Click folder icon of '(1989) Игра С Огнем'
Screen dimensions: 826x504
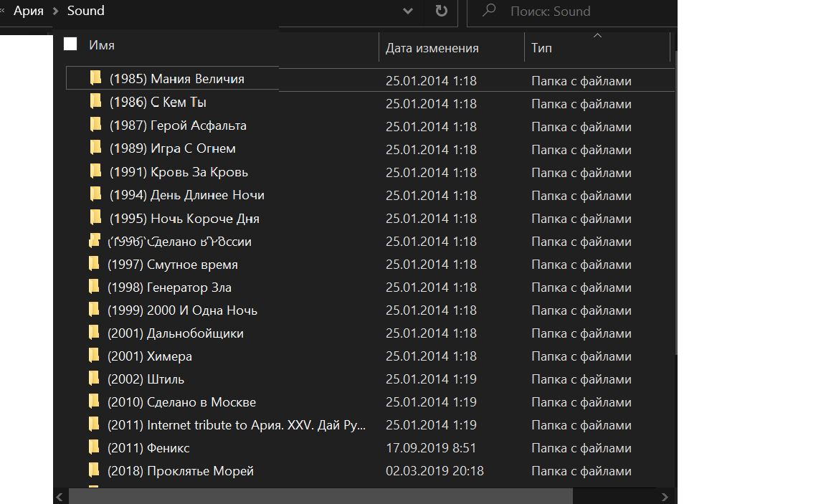95,148
